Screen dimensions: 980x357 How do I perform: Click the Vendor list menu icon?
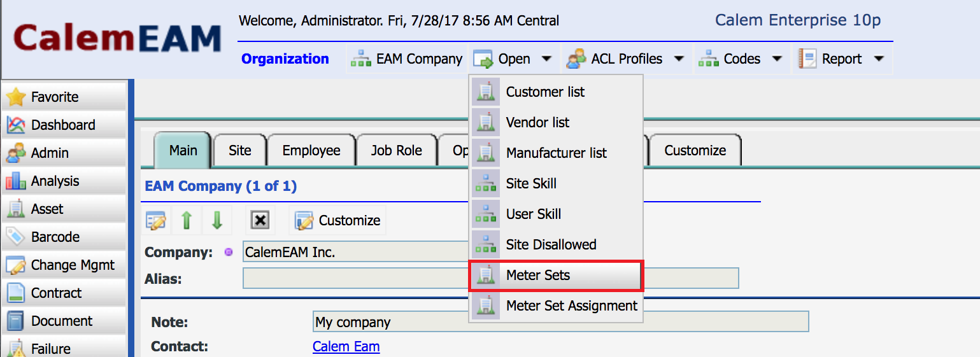[x=486, y=123]
